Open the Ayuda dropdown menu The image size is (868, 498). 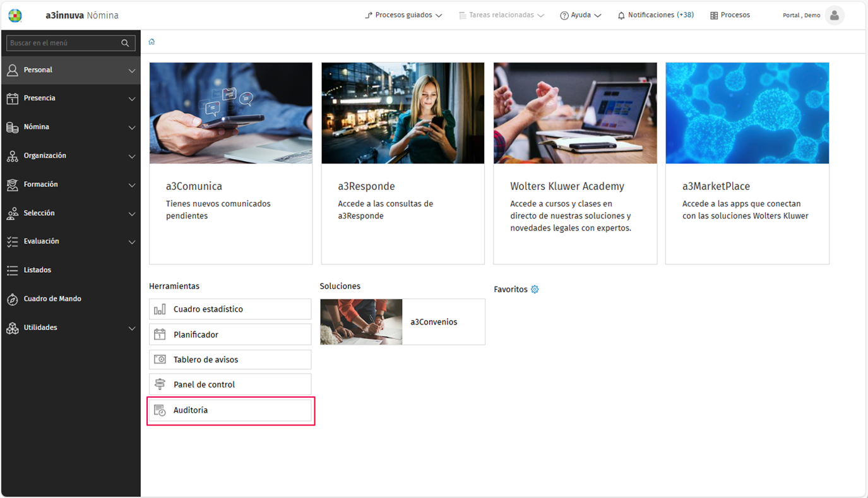[581, 15]
